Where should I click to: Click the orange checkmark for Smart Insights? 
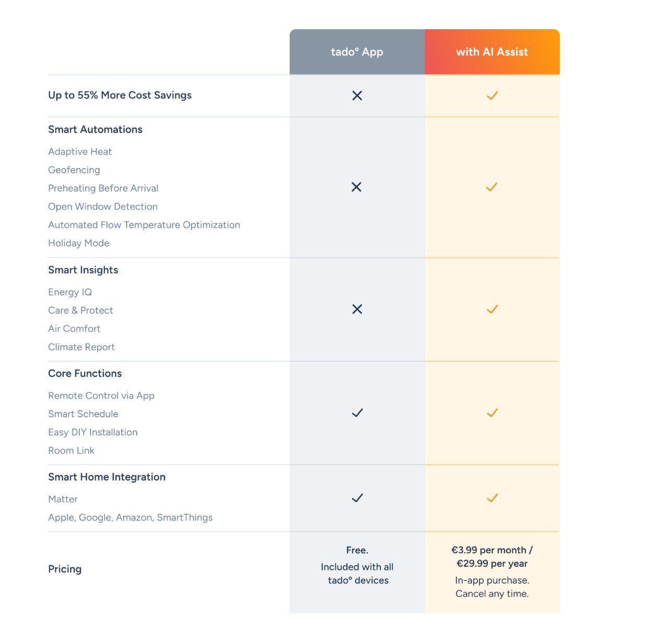coord(492,309)
